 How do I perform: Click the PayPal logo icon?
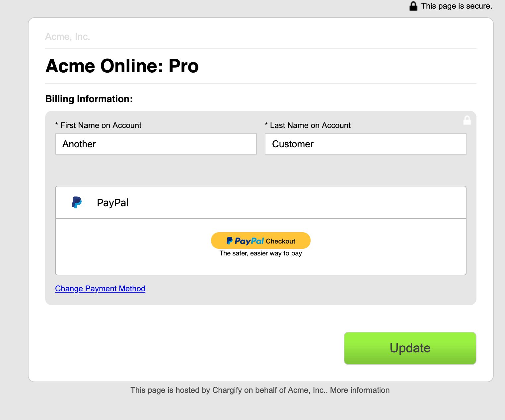coord(77,202)
